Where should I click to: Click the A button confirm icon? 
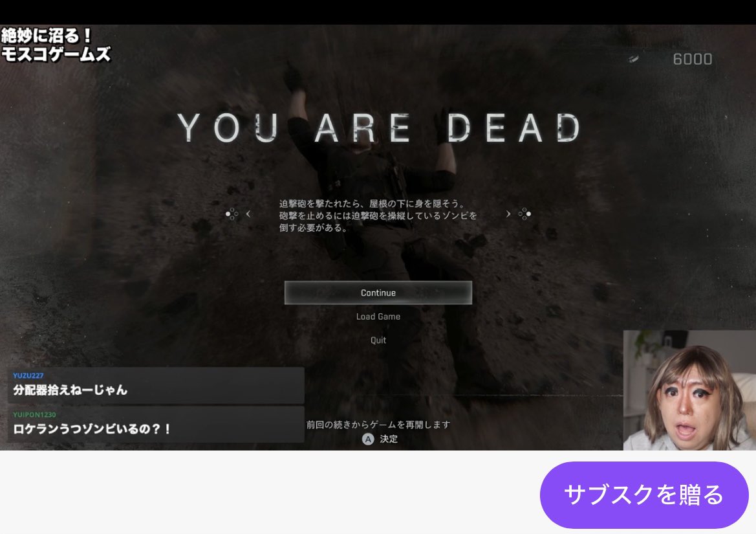click(x=368, y=439)
